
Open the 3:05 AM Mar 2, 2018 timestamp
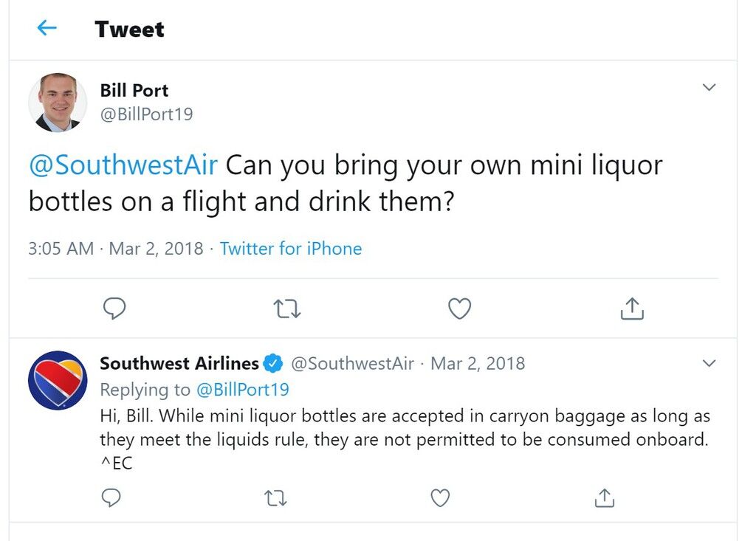coord(116,248)
